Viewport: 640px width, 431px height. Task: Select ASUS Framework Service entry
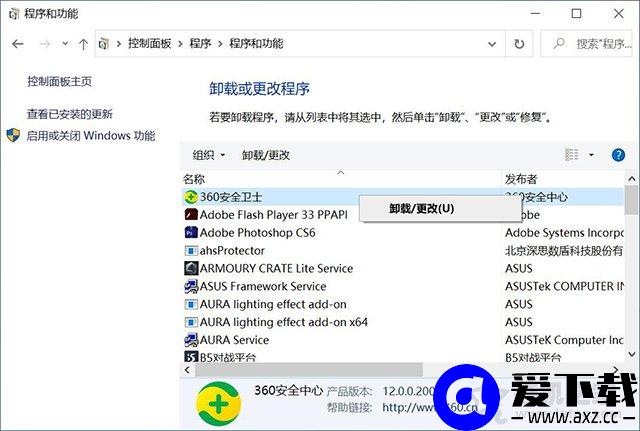point(263,287)
